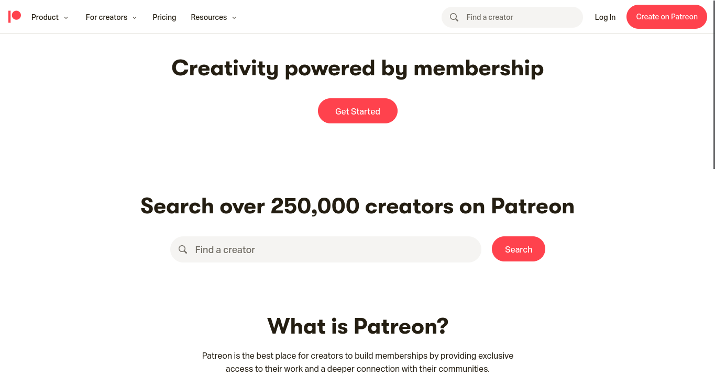Open the Product menu

click(x=45, y=17)
